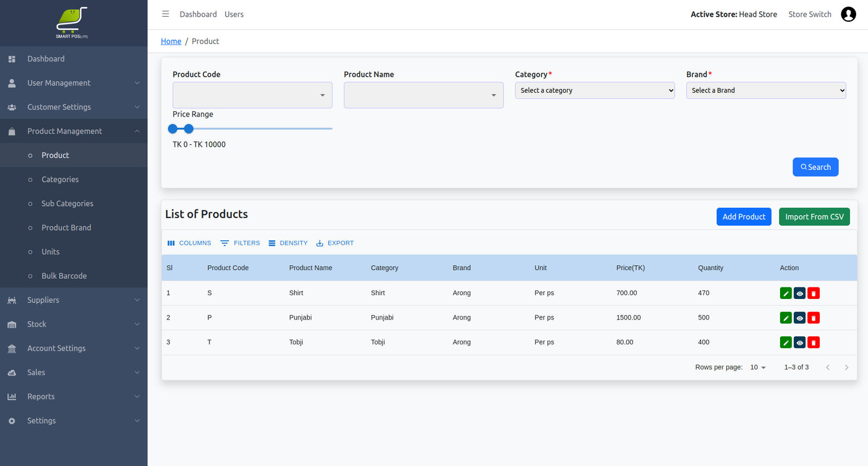Click the Stock warehouse icon

click(12, 324)
